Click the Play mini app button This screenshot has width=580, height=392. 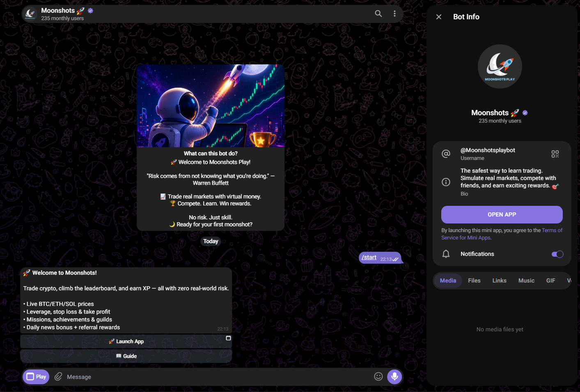coord(36,377)
